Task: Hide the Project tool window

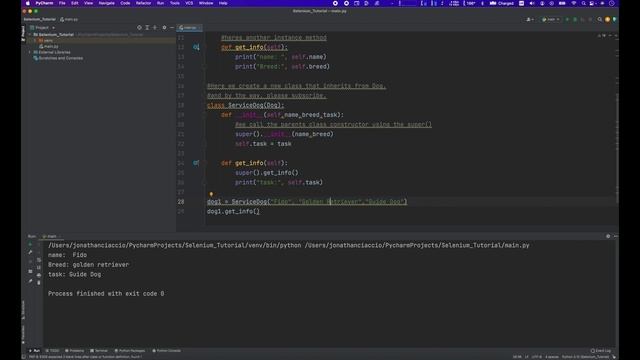Action: coord(172,28)
